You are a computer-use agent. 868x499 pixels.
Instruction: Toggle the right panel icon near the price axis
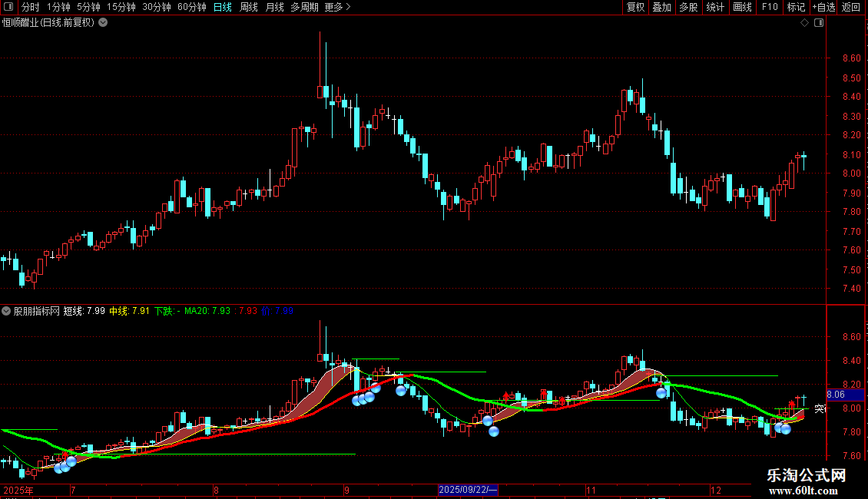point(819,23)
